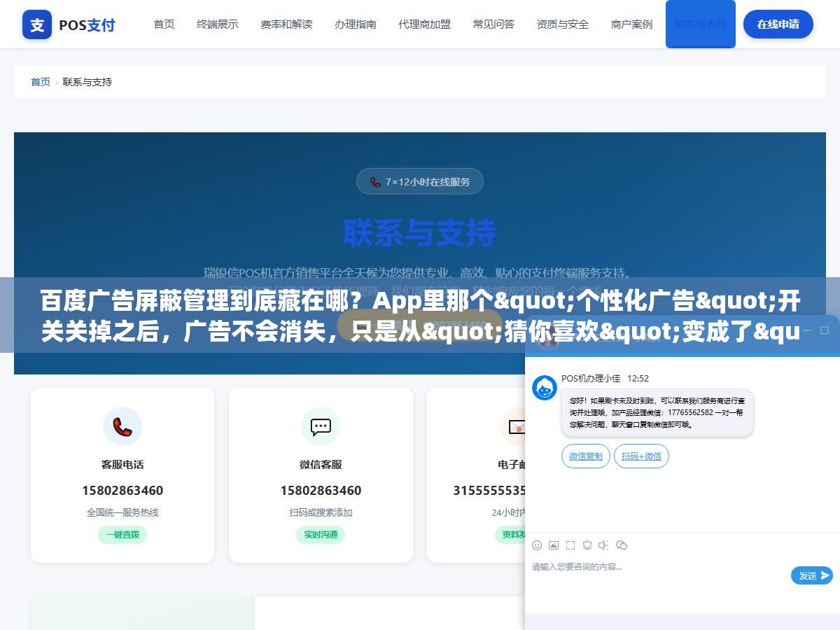Click the 首页 breadcrumb link

point(41,82)
